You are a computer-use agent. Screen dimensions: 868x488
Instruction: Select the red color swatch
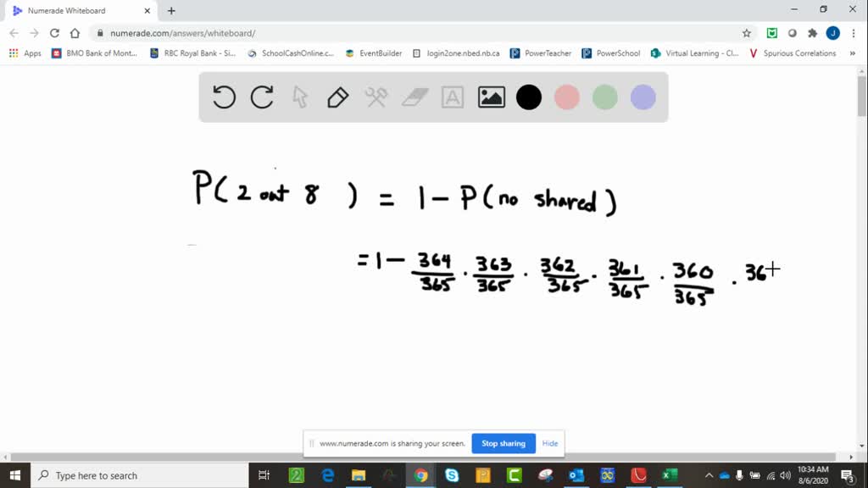tap(566, 97)
